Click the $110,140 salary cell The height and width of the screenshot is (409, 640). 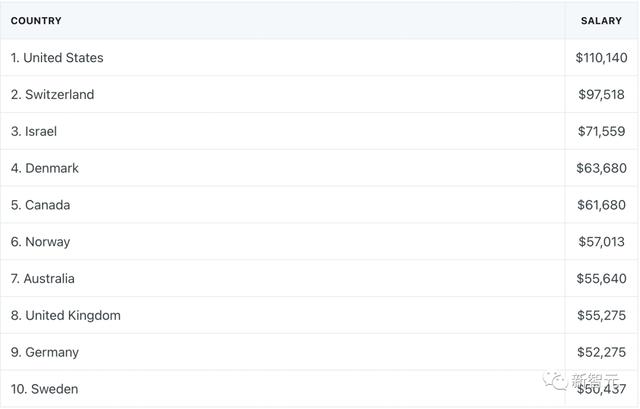coord(601,58)
